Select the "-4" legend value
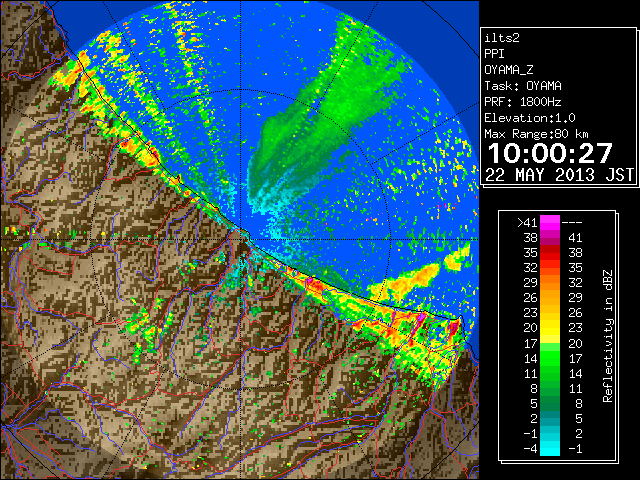 click(x=530, y=449)
